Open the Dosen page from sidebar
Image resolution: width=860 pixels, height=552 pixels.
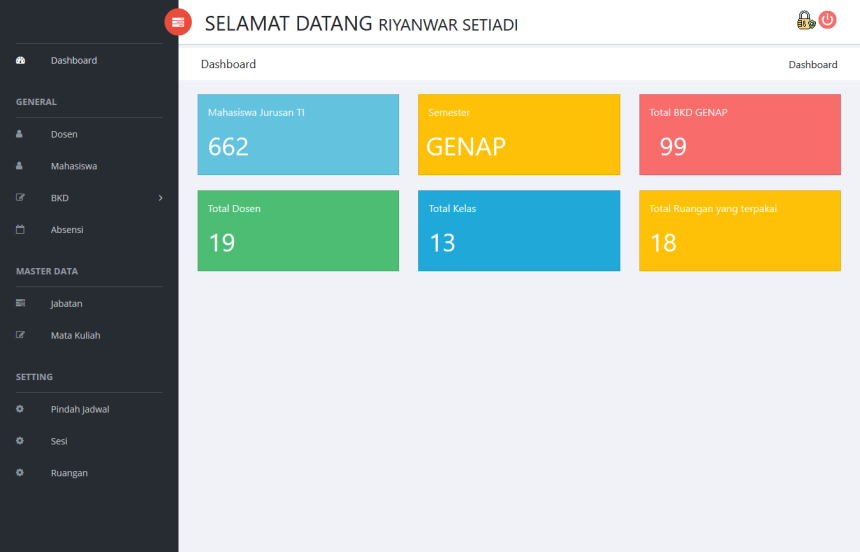pyautogui.click(x=64, y=134)
